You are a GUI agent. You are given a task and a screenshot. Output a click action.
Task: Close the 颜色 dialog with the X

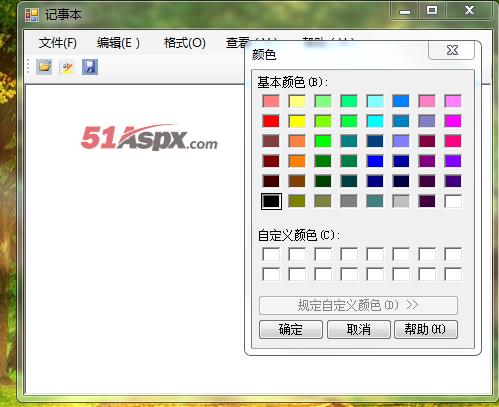[x=452, y=50]
